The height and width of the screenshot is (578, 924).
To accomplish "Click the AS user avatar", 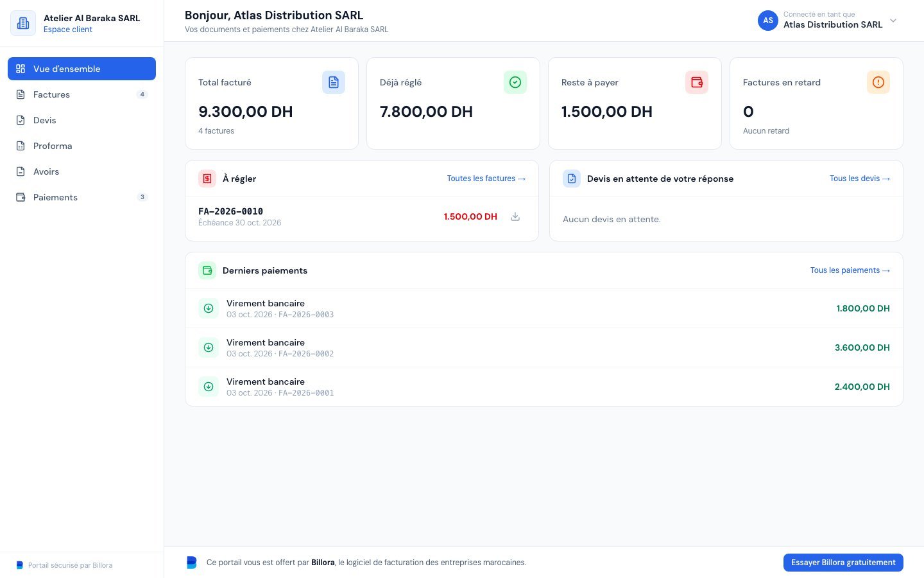I will coord(768,21).
